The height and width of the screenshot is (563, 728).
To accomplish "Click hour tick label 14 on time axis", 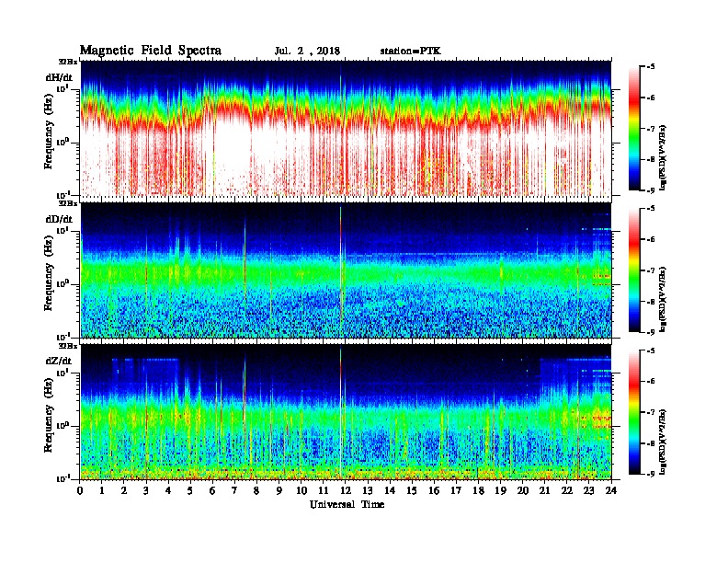I will click(390, 490).
